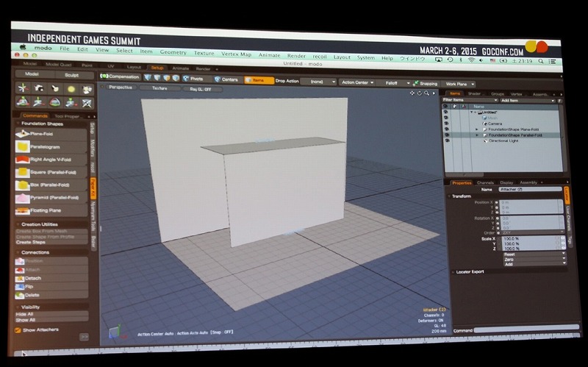
Task: Open the Work Plane dropdown
Action: (459, 84)
